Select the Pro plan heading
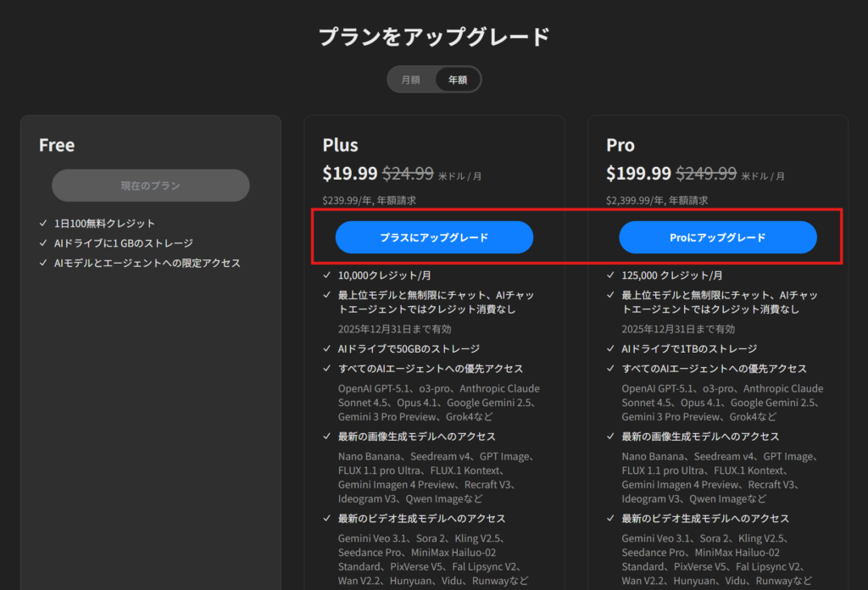The height and width of the screenshot is (590, 868). (x=620, y=145)
